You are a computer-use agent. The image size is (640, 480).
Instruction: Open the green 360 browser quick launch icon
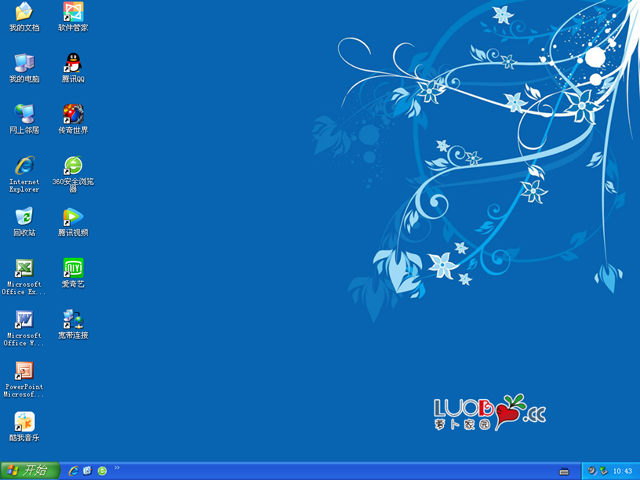[x=102, y=471]
